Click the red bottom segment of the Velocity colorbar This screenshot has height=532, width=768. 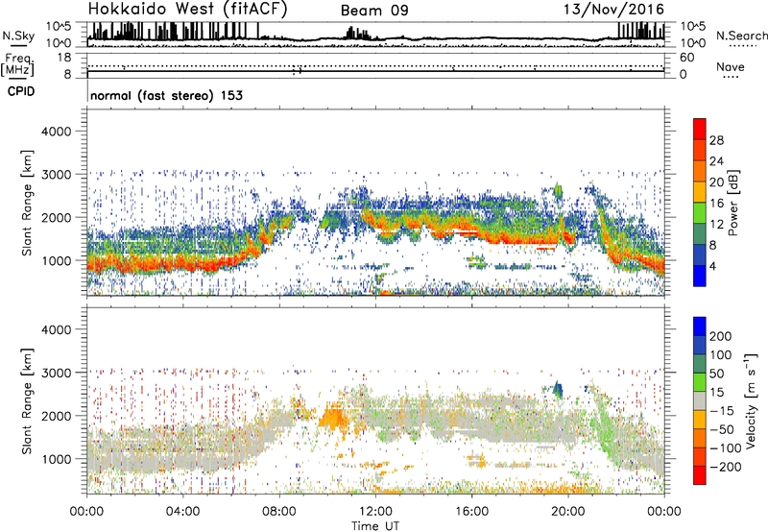(x=700, y=475)
